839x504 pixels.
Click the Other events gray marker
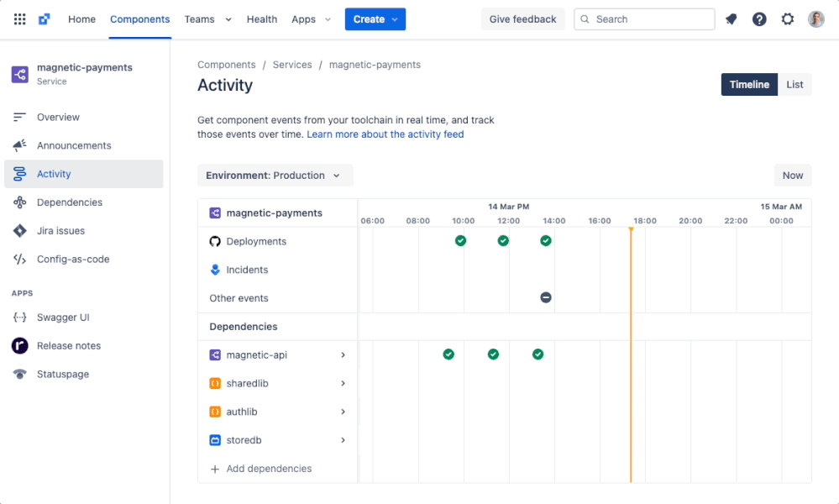tap(546, 297)
